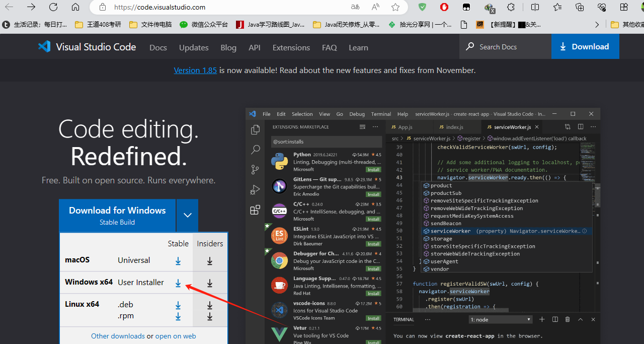Open the red stop-hand ad blocker extension
The image size is (644, 344).
point(444,7)
